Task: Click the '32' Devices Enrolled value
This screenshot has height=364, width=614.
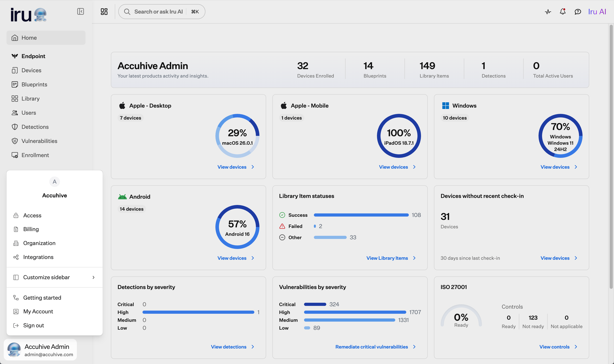Action: (x=302, y=66)
